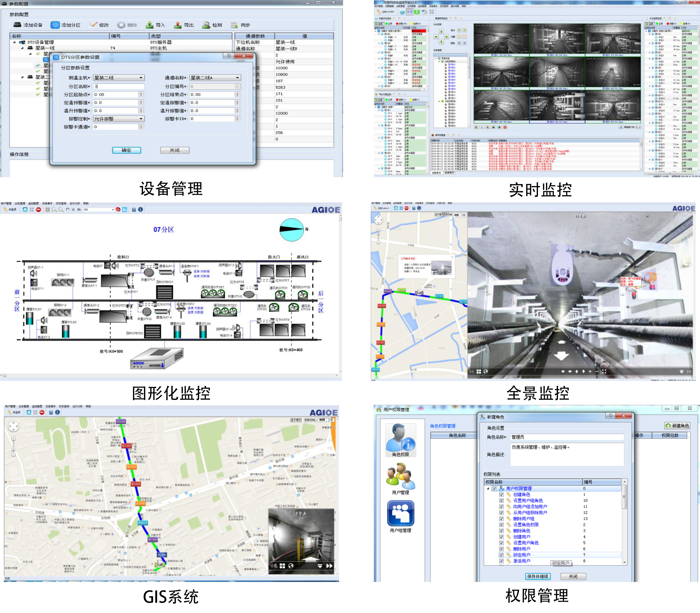The height and width of the screenshot is (613, 700).
Task: Click 修改 pencil toolbar icon
Action: (x=93, y=25)
